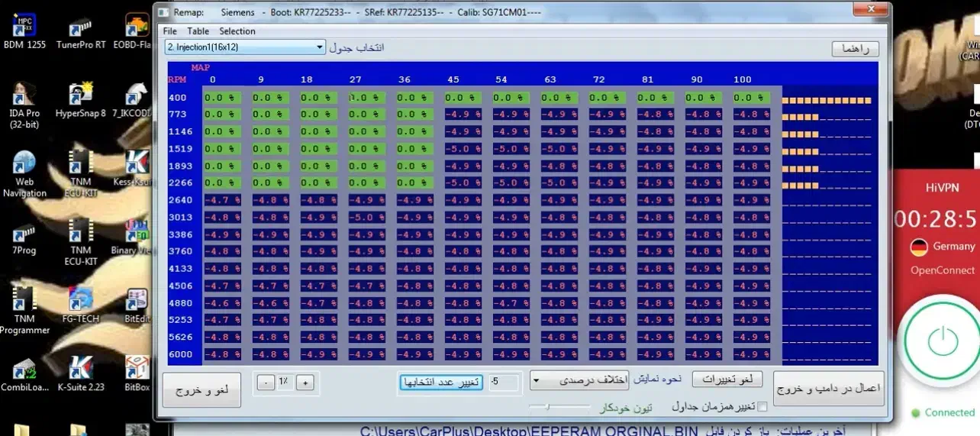Toggle simultaneous tables change checkbox
The height and width of the screenshot is (436, 980).
click(x=761, y=407)
